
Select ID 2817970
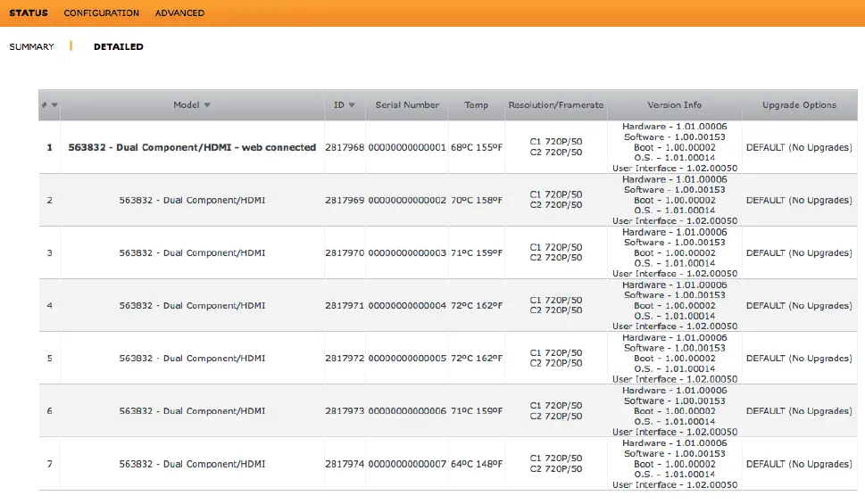345,252
